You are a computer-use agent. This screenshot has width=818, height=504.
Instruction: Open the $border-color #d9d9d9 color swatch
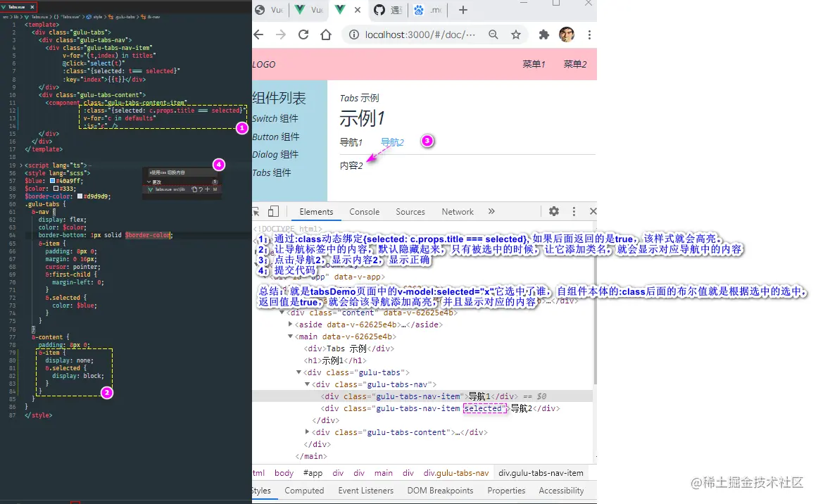80,196
